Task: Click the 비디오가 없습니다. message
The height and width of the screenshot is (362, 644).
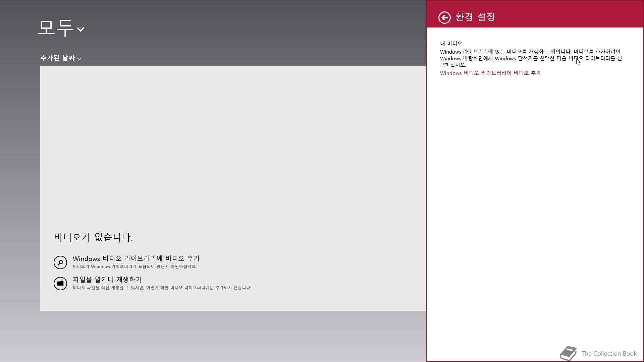Action: point(93,237)
